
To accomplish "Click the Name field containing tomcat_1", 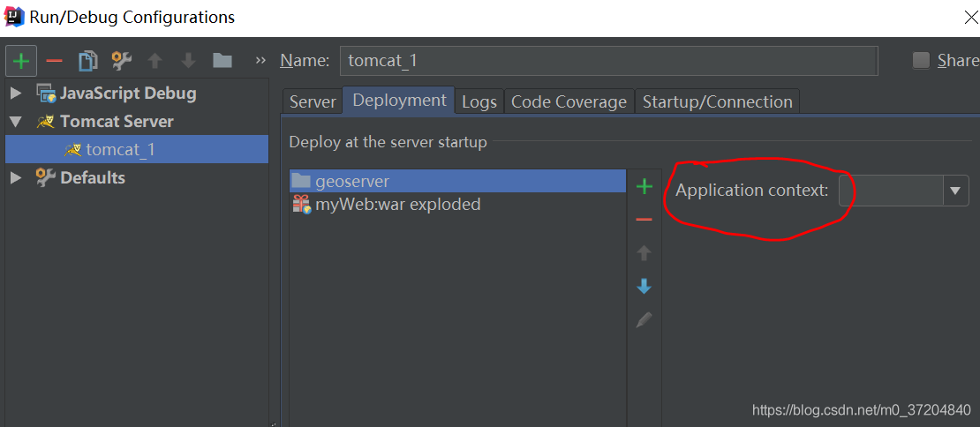I will pos(609,61).
